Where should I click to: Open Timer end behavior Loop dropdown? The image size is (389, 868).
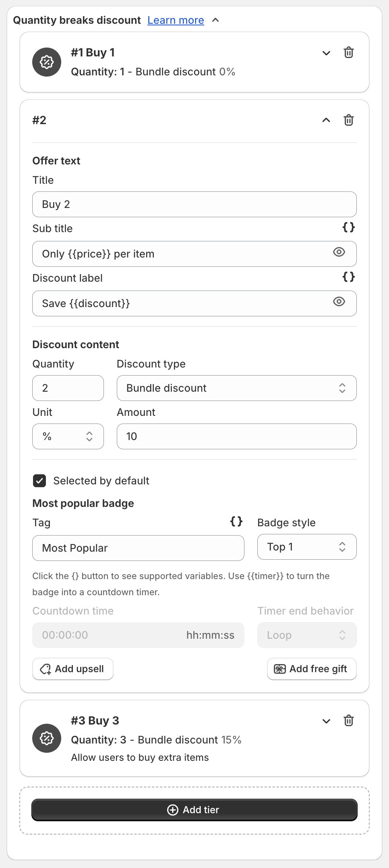(307, 635)
